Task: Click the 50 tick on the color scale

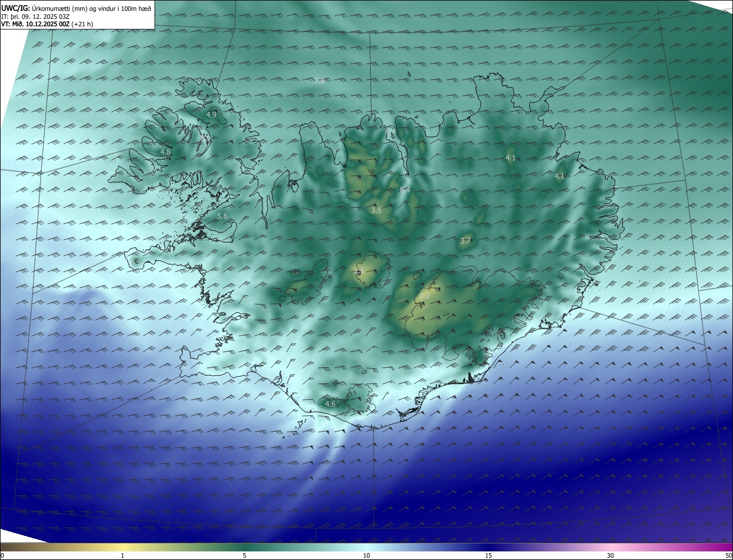Action: [x=728, y=555]
